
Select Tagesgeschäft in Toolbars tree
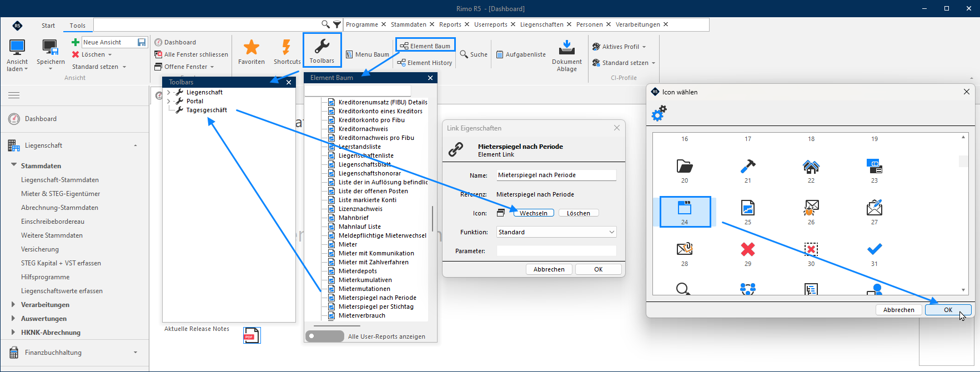pos(207,110)
